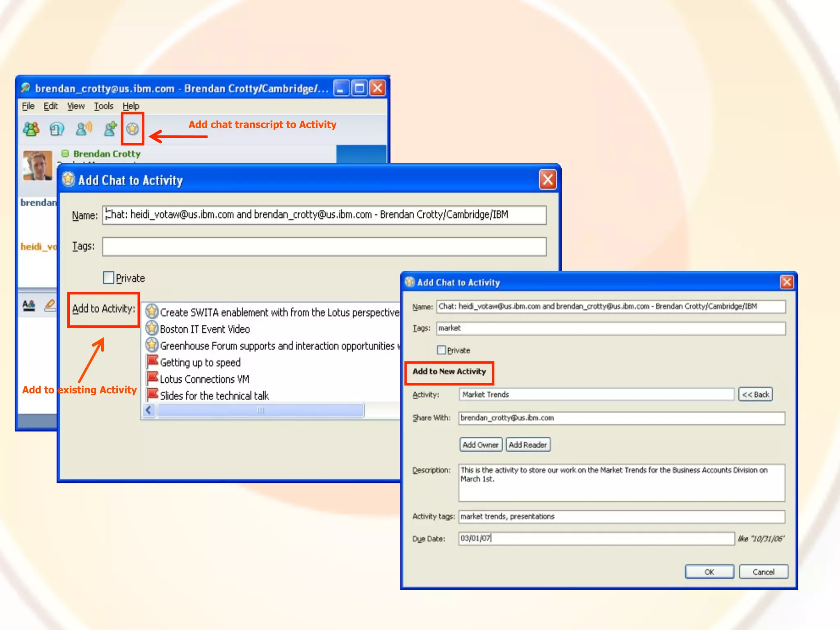
Task: Click the Brendan Crotty contact name
Action: pos(107,154)
